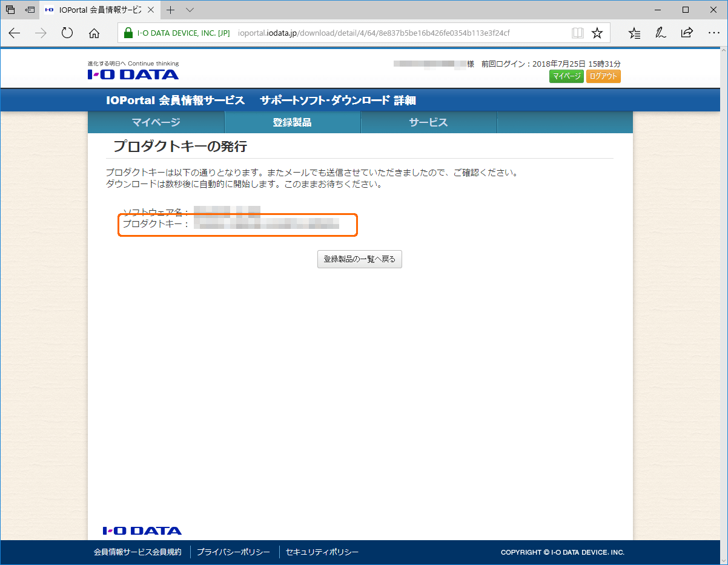Viewport: 728px width, 565px height.
Task: Expand the tab preview chevron
Action: pos(190,10)
